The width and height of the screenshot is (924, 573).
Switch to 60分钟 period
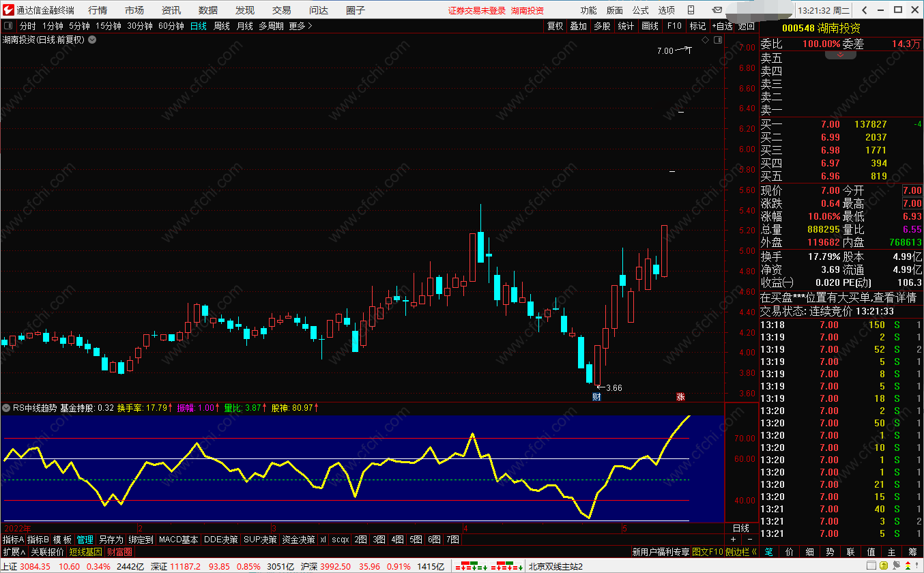171,26
